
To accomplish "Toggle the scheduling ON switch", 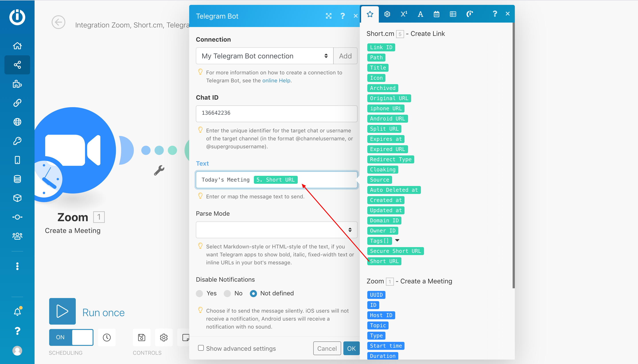I will tap(71, 337).
